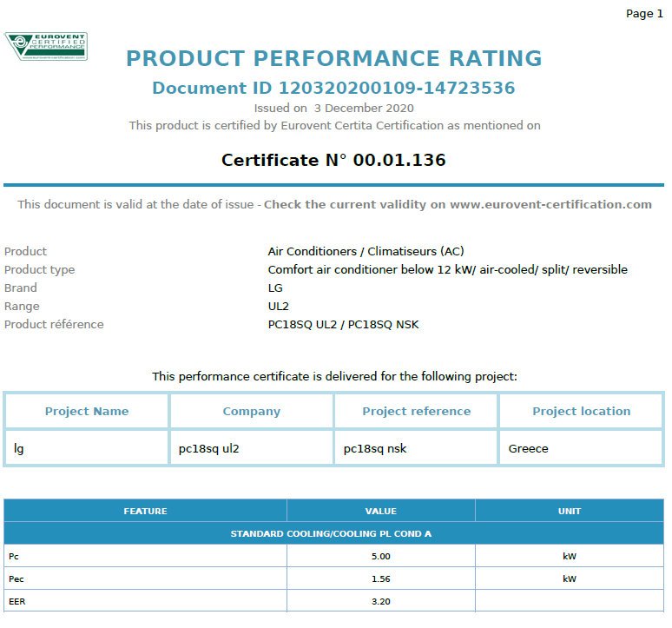Click the performance certificate delivered for project sentence
The height and width of the screenshot is (628, 672).
[x=335, y=376]
